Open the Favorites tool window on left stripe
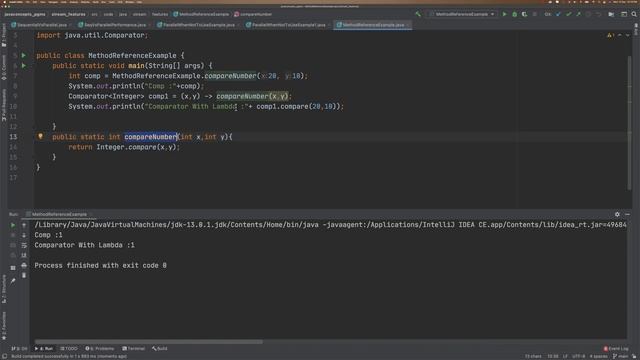640x360 pixels. (4, 326)
